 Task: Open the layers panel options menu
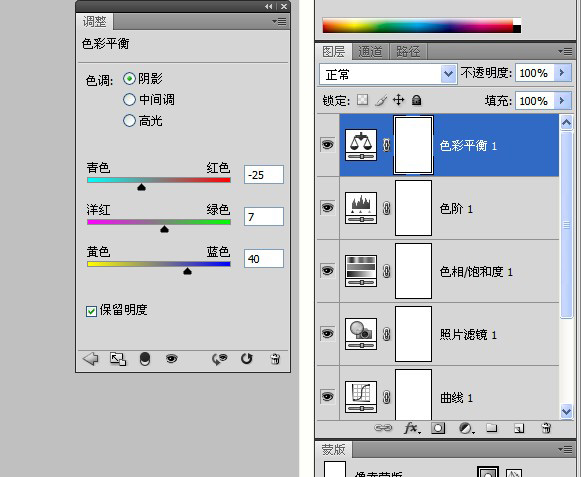point(565,52)
